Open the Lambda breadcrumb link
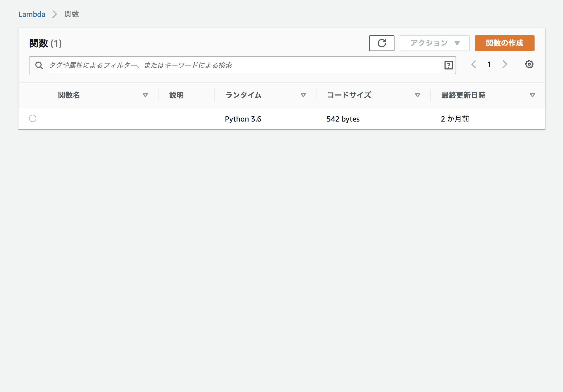 click(x=32, y=14)
